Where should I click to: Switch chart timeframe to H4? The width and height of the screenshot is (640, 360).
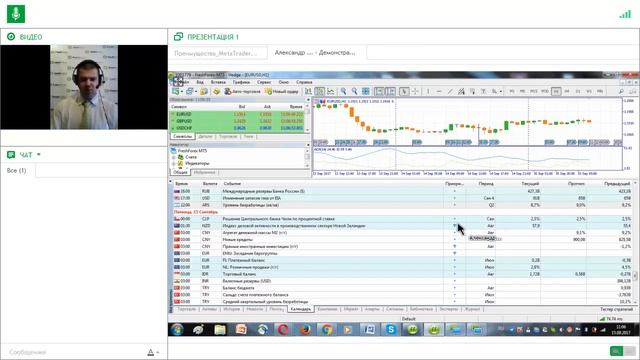[x=567, y=91]
